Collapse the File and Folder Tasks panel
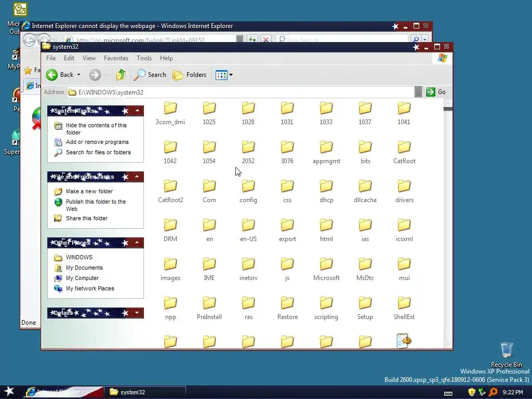Image resolution: width=532 pixels, height=399 pixels. pyautogui.click(x=137, y=177)
